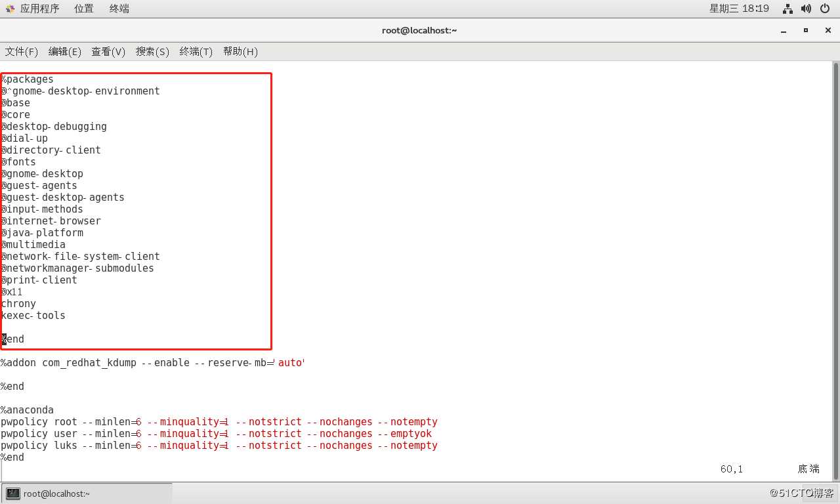
Task: Click the root@localhost:~ window title
Action: [x=419, y=30]
